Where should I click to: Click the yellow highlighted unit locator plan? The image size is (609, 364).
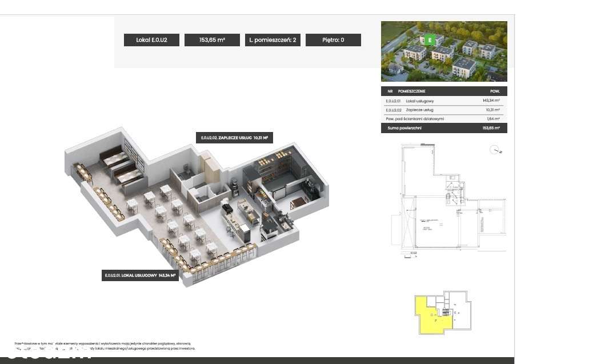(x=443, y=313)
